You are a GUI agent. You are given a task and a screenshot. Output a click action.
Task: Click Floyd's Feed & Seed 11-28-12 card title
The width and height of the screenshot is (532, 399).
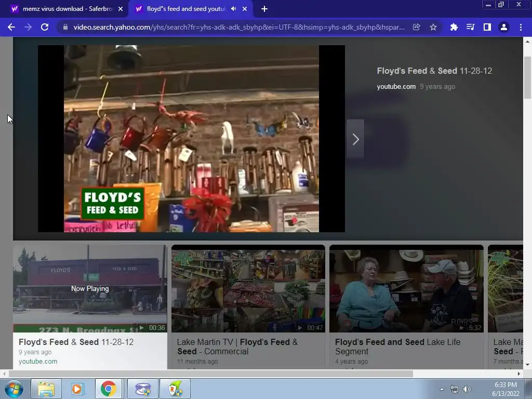pos(76,342)
